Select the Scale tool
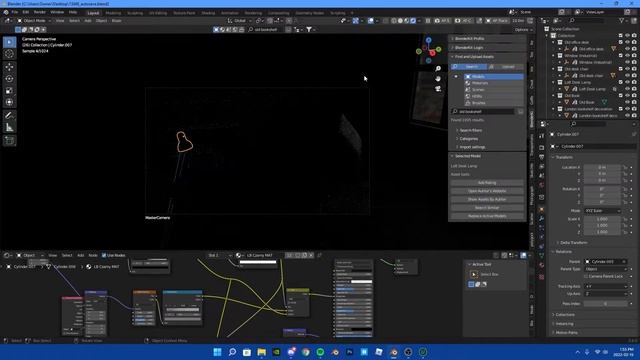Screen dimensions: 640x360 [10, 91]
